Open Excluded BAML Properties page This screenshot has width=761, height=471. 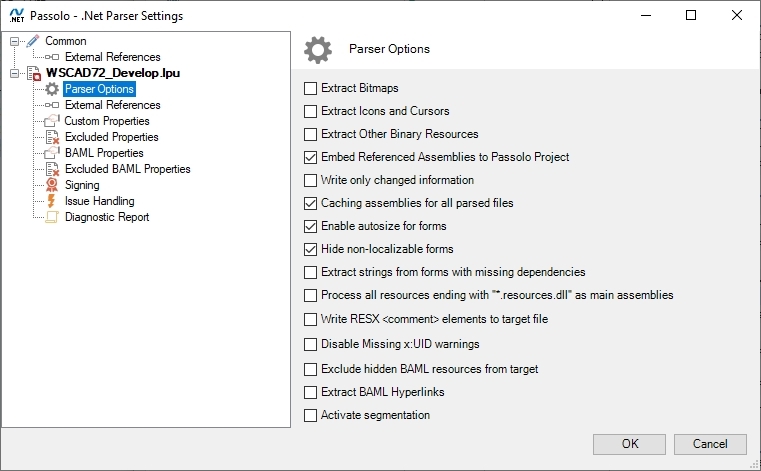coord(128,169)
